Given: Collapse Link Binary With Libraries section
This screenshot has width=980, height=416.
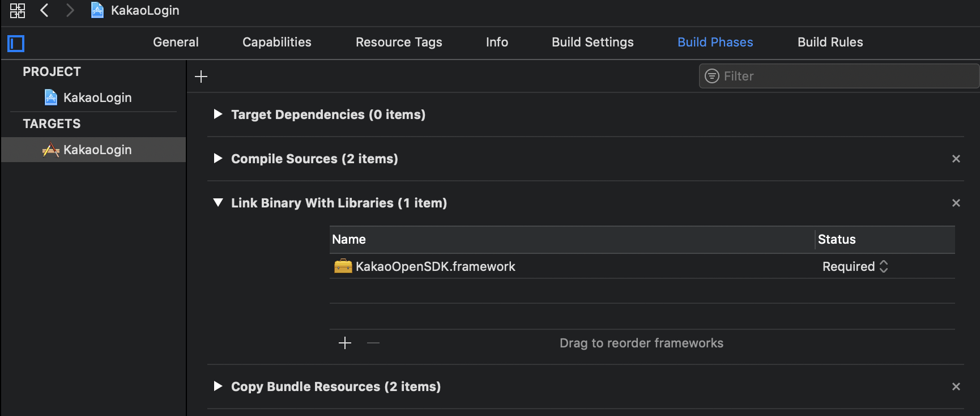Looking at the screenshot, I should pos(218,202).
